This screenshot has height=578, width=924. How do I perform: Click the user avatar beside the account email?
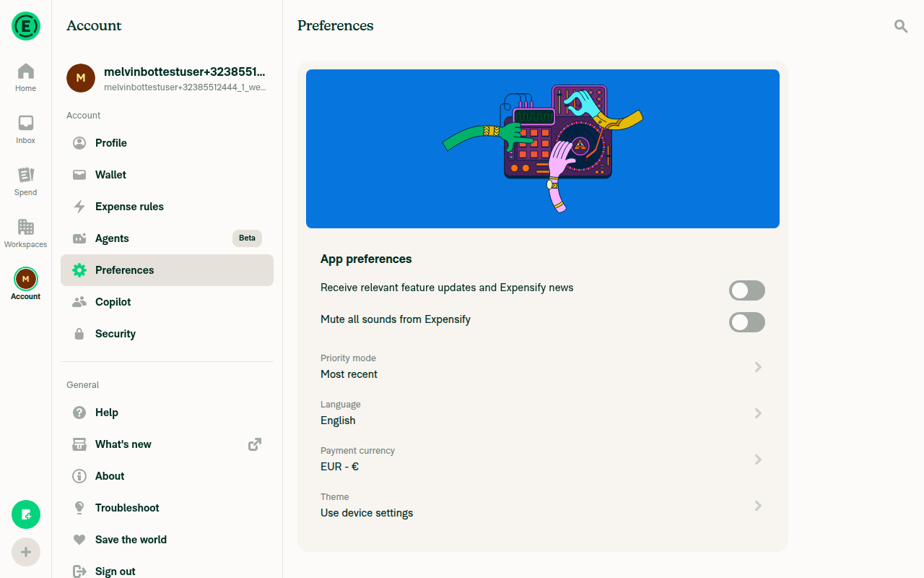[81, 78]
